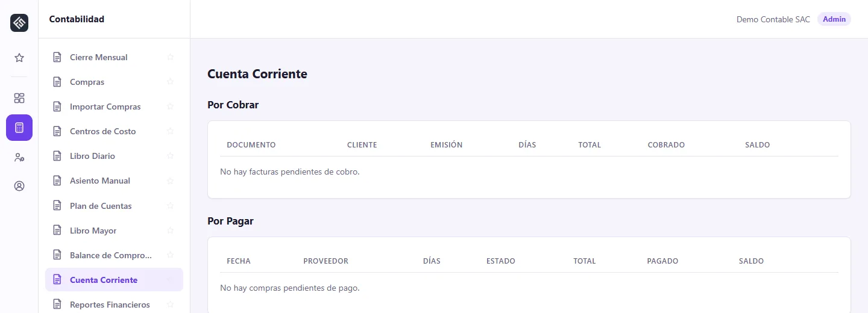Click document icon beside Libro Diario
The width and height of the screenshot is (868, 313).
pyautogui.click(x=57, y=156)
